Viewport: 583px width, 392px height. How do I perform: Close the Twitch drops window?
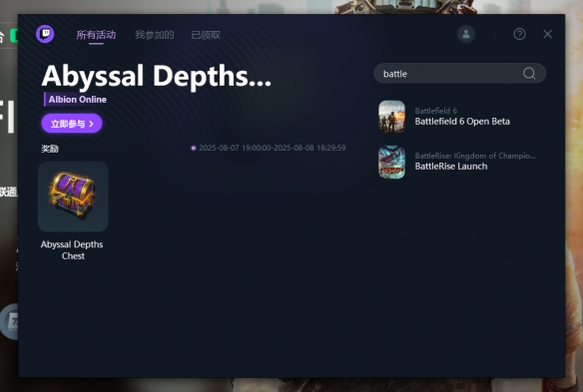click(x=547, y=34)
